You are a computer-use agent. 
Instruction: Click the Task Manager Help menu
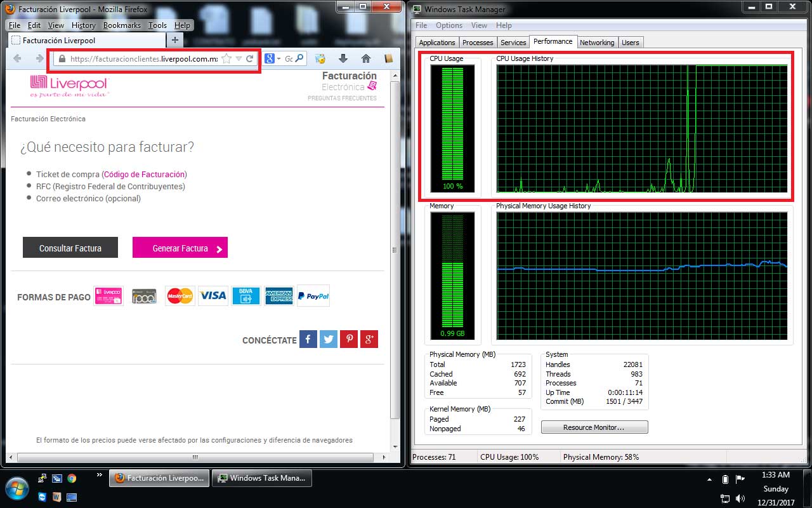(504, 25)
